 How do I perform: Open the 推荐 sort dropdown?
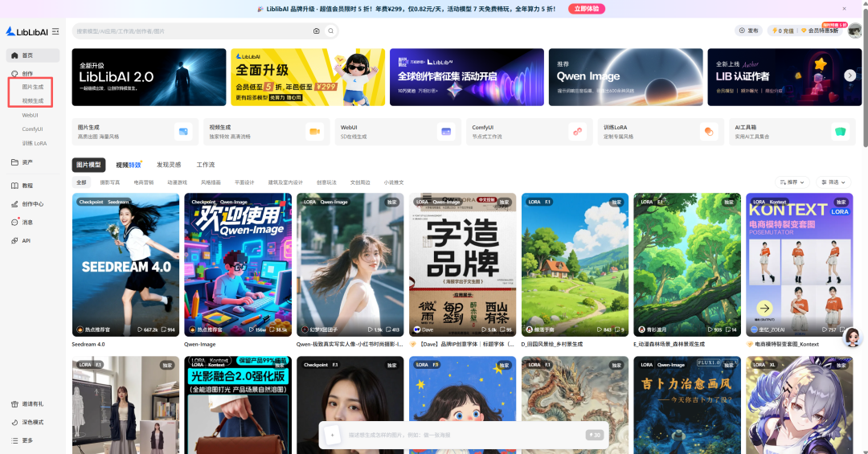[792, 182]
